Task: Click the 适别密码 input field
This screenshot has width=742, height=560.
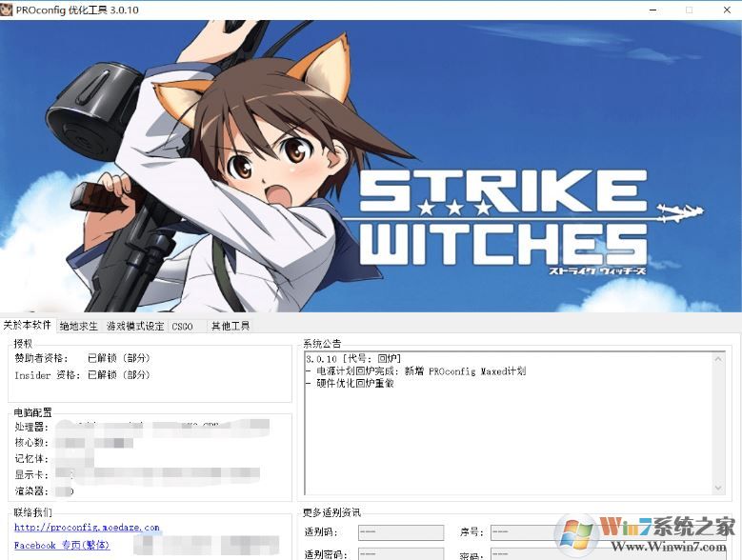Action: coord(401,554)
